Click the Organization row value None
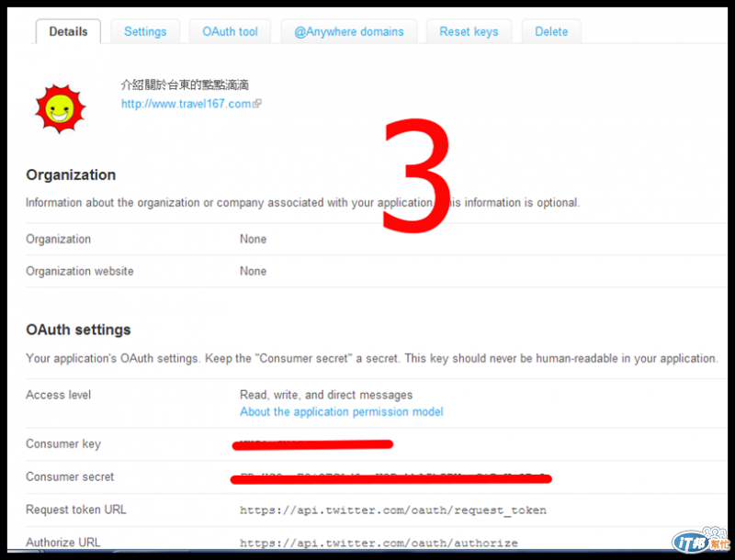 pyautogui.click(x=254, y=239)
